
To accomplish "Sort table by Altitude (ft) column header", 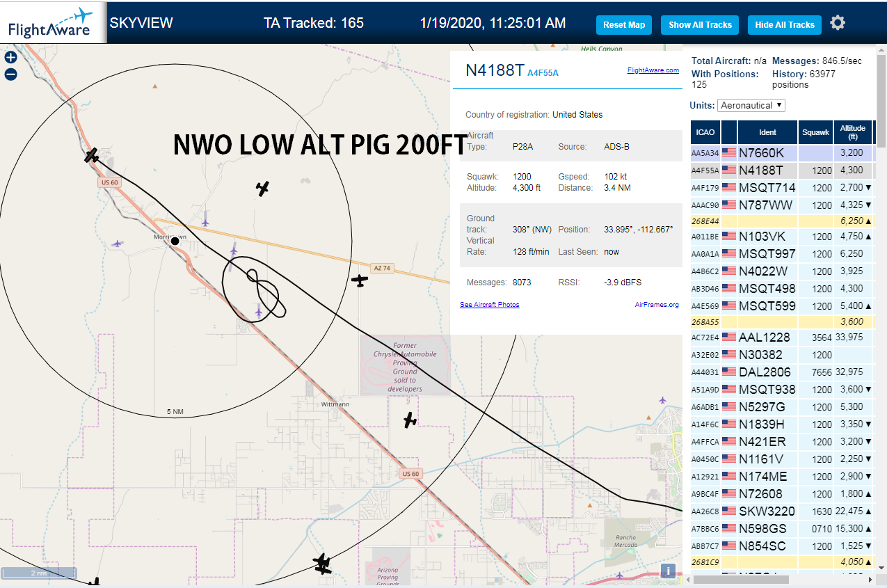I will point(852,132).
